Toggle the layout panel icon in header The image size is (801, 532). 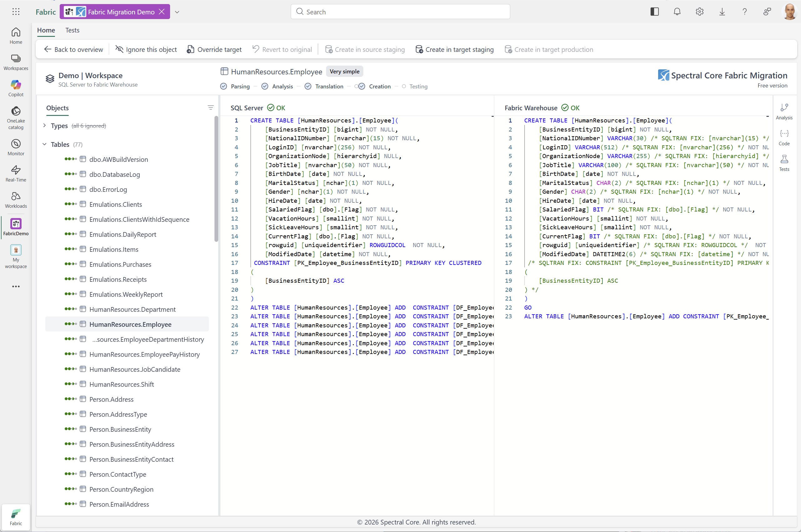click(x=655, y=12)
